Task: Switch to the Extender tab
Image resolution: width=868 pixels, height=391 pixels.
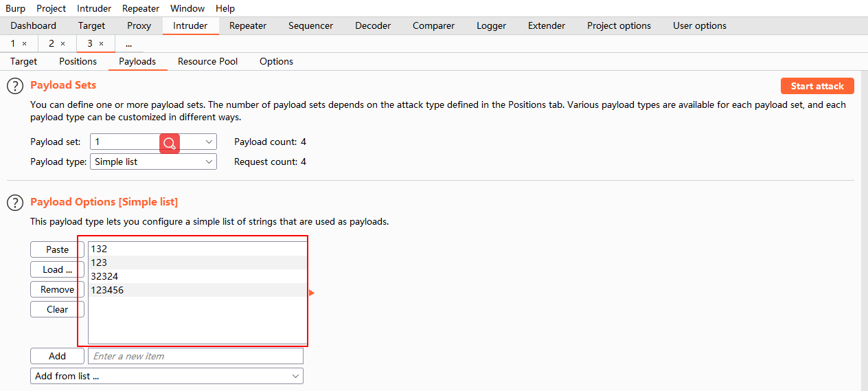Action: (547, 25)
